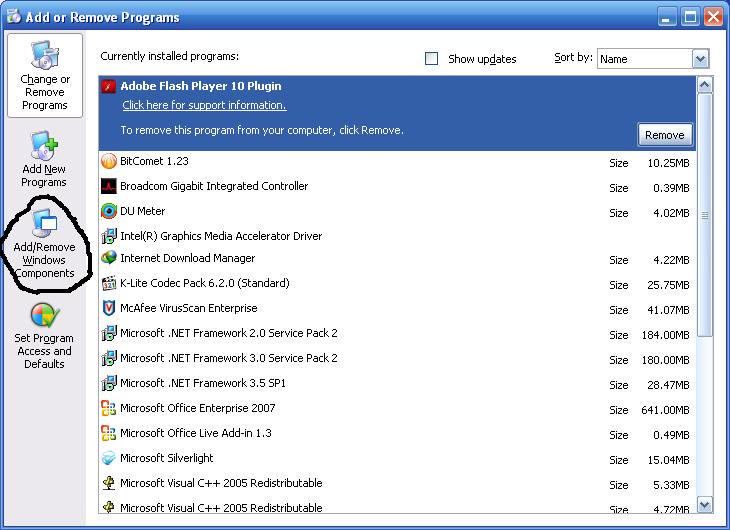Click Intel Graphics Media Accelerator icon
The height and width of the screenshot is (530, 730).
tap(108, 236)
